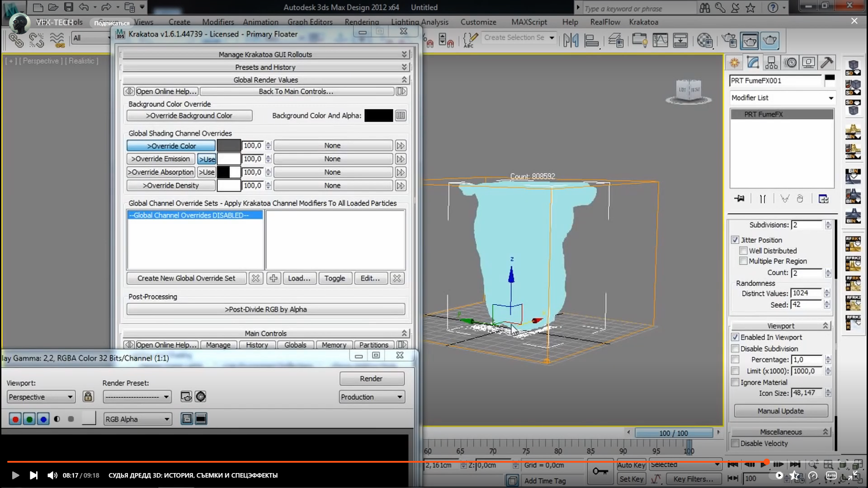Open the Production render mode dropdown

pyautogui.click(x=372, y=397)
